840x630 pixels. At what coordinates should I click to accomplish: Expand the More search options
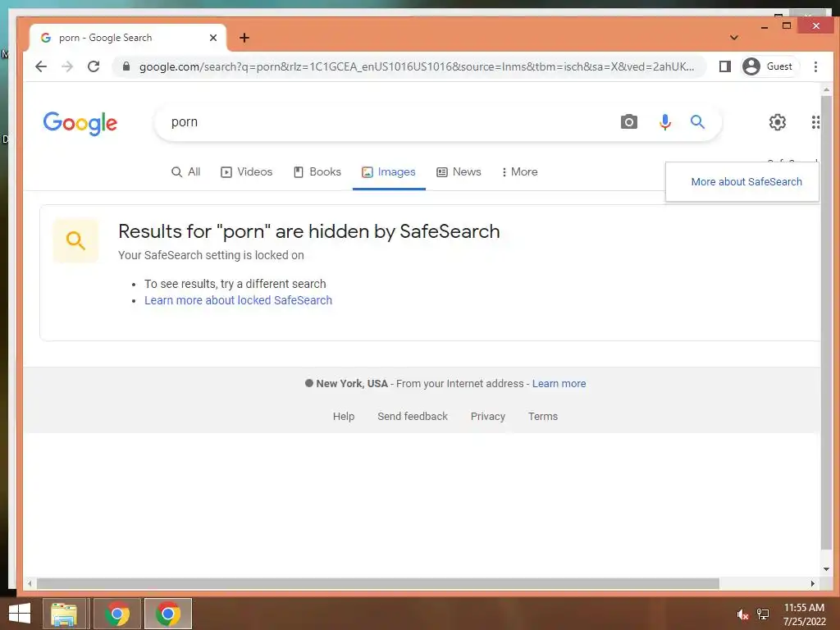click(x=519, y=172)
